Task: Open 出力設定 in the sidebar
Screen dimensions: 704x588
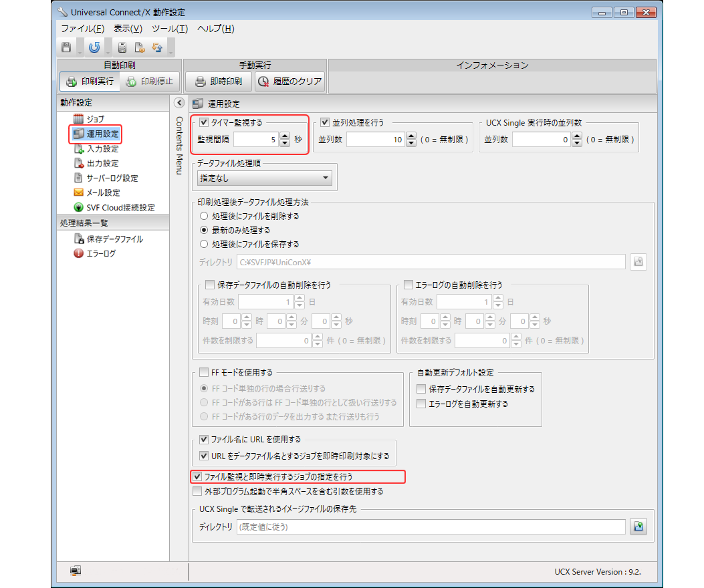Action: coord(96,164)
